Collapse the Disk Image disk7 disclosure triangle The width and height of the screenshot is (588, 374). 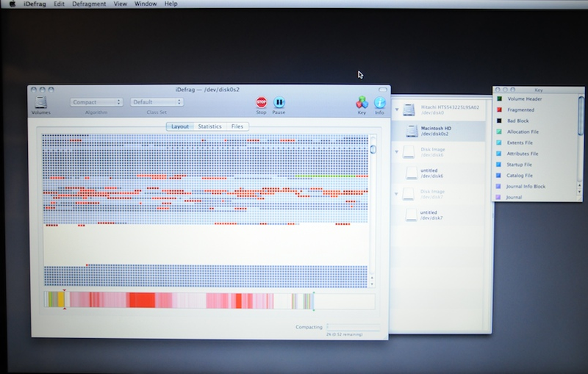tap(396, 194)
